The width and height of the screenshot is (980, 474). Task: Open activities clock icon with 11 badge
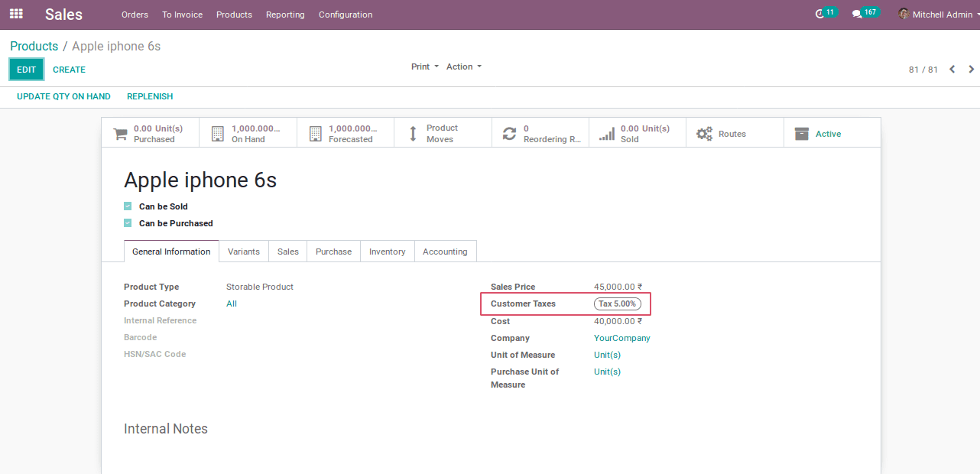click(820, 14)
